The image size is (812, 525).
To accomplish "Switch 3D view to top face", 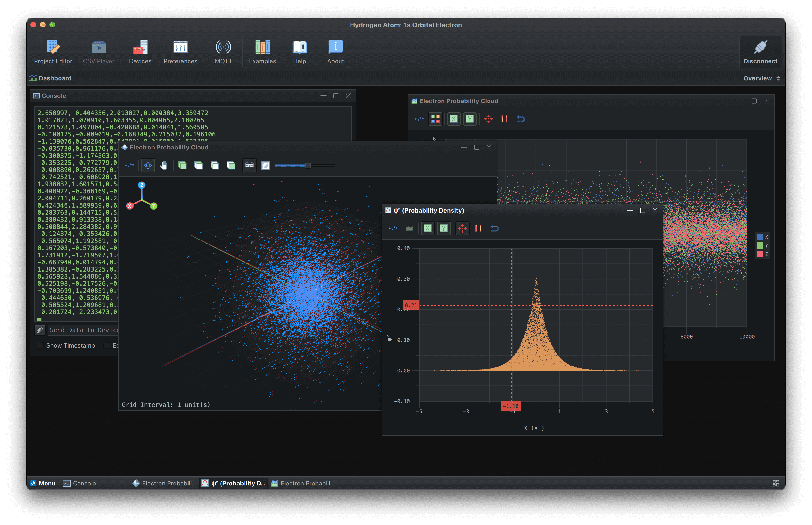I will tap(198, 165).
